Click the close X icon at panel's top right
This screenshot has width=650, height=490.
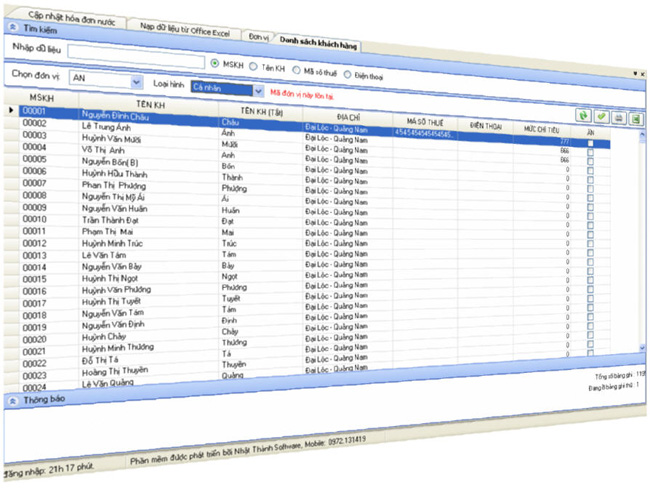643,73
